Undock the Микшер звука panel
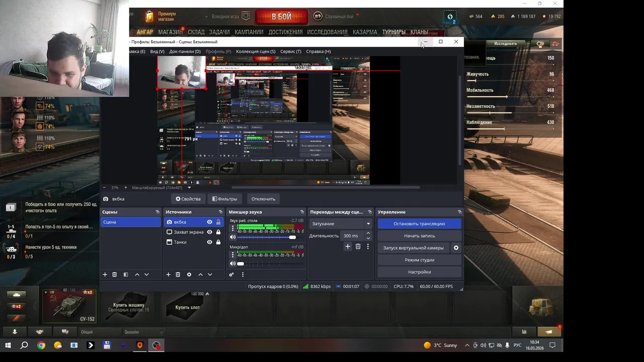Image resolution: width=644 pixels, height=362 pixels. [x=302, y=212]
